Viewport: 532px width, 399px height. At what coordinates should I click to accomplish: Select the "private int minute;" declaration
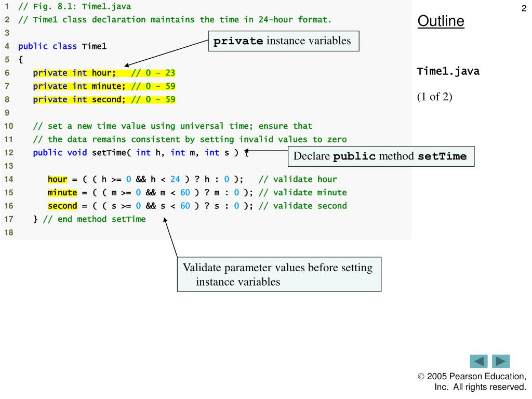click(x=79, y=86)
